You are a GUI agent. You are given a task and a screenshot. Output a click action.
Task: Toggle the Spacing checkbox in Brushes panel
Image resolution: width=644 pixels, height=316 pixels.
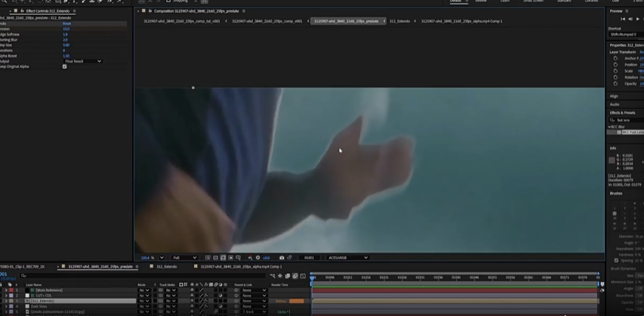click(616, 261)
